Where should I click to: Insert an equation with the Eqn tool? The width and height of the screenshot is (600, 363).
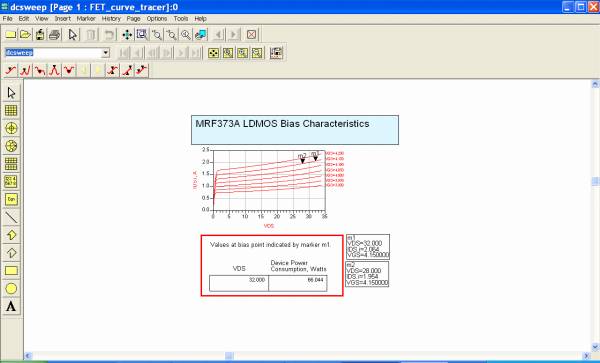tap(11, 199)
